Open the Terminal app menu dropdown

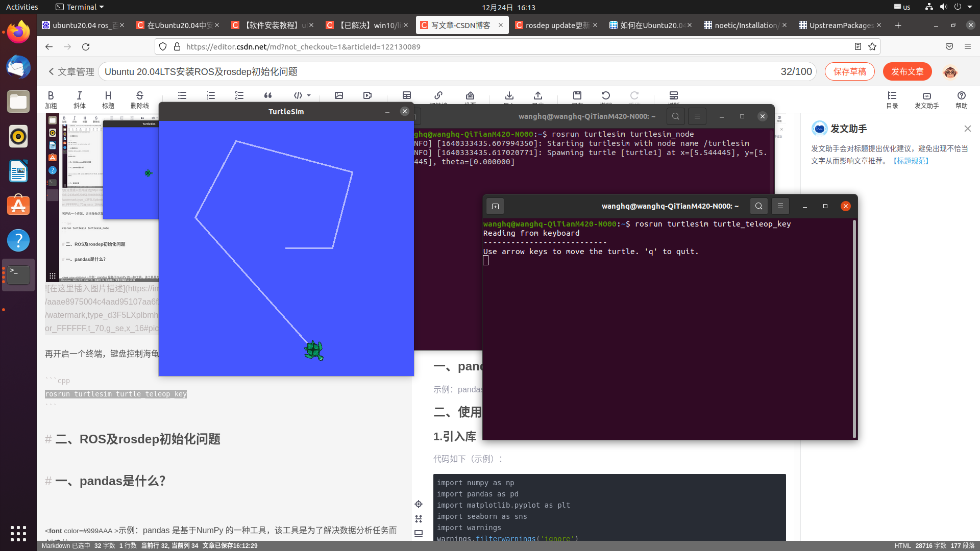coord(80,7)
